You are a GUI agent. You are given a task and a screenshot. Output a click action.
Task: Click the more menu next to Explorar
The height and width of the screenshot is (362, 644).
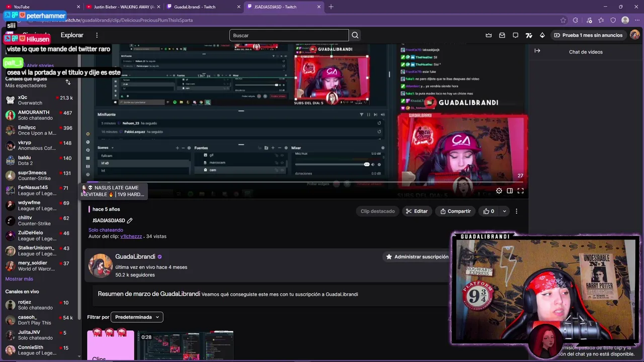tap(97, 35)
